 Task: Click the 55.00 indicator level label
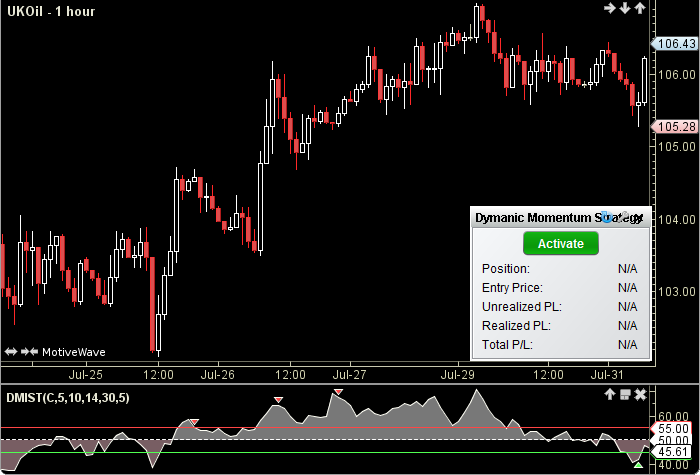[x=672, y=429]
